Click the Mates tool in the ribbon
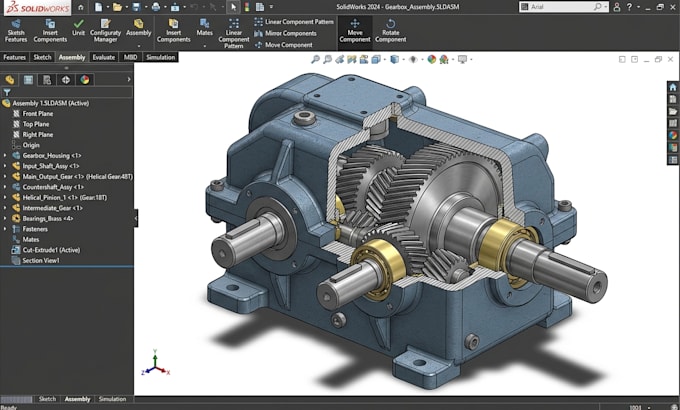Screen dimensions: 680x410 point(204,27)
